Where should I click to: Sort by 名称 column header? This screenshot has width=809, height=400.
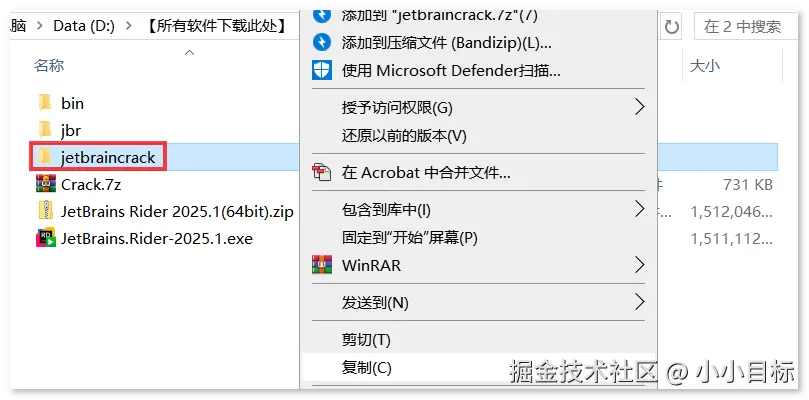coord(49,66)
